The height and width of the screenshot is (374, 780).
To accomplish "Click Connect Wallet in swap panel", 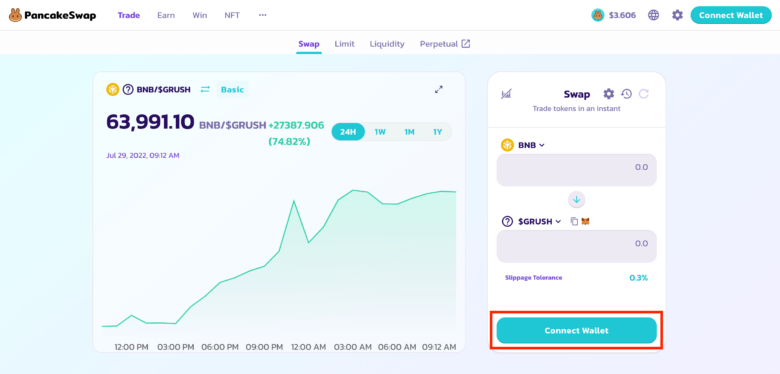I will click(577, 330).
